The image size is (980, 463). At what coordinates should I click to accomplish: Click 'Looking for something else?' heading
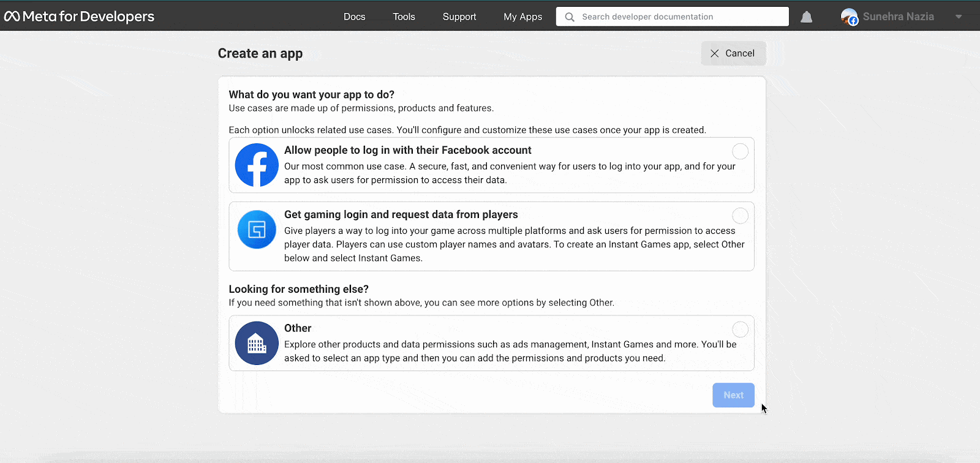[x=298, y=289]
